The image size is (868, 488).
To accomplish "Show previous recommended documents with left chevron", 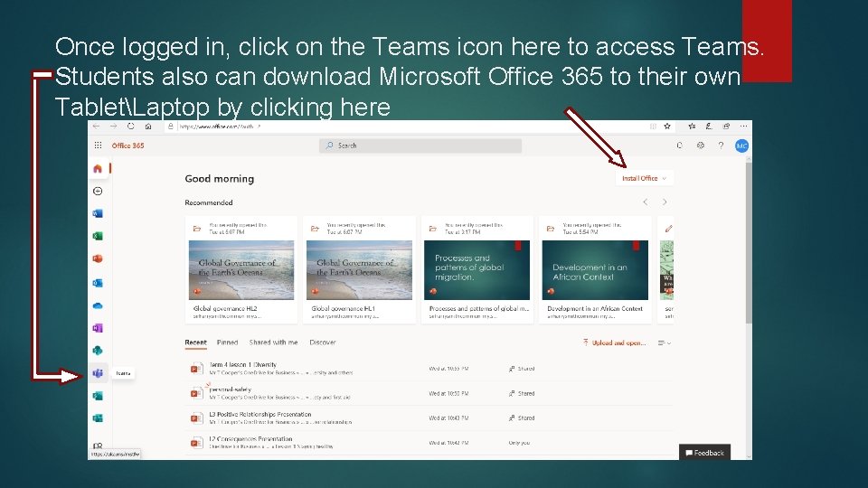I will pyautogui.click(x=646, y=202).
